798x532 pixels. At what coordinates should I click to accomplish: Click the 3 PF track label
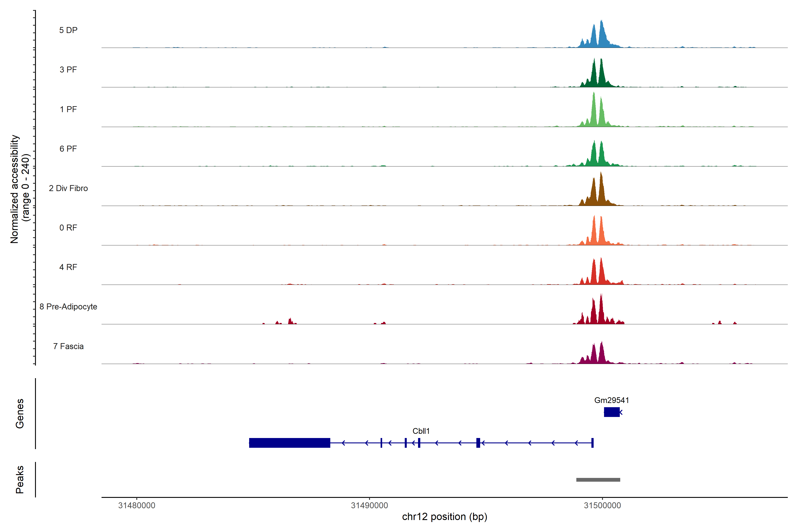[68, 70]
